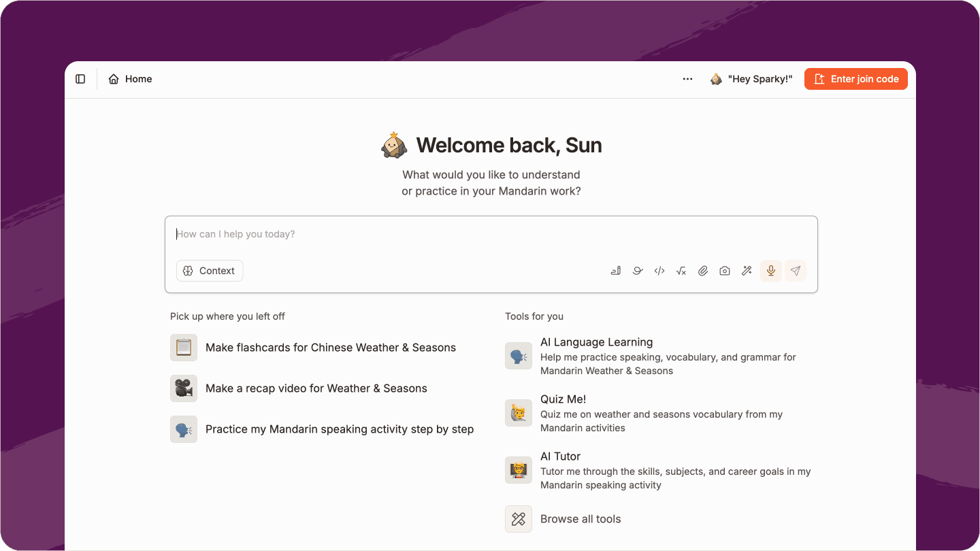The height and width of the screenshot is (551, 980).
Task: Toggle the sidebar panel icon
Action: (x=80, y=79)
